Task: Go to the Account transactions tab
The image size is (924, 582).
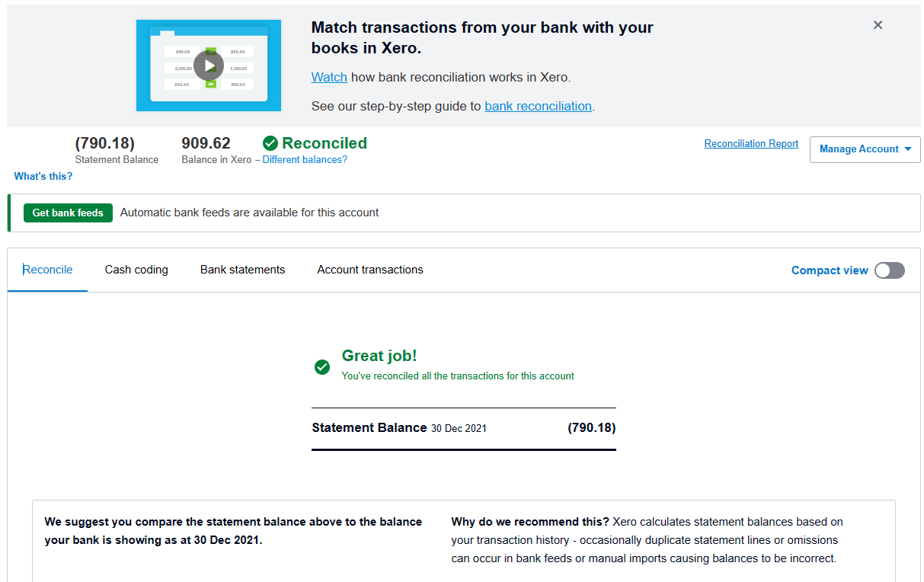Action: (x=370, y=270)
